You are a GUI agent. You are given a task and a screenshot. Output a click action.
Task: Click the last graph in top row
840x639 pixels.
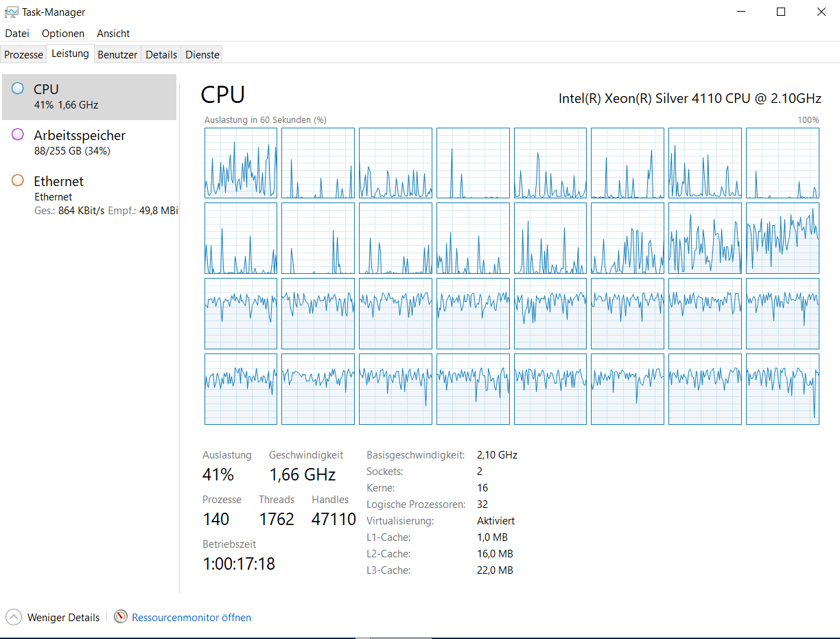click(782, 163)
